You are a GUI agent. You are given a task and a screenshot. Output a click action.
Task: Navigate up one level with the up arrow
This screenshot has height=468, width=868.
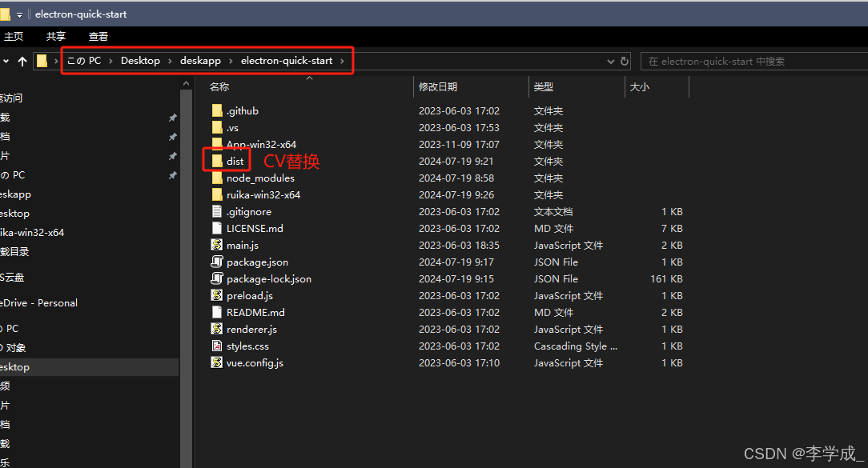pyautogui.click(x=22, y=61)
